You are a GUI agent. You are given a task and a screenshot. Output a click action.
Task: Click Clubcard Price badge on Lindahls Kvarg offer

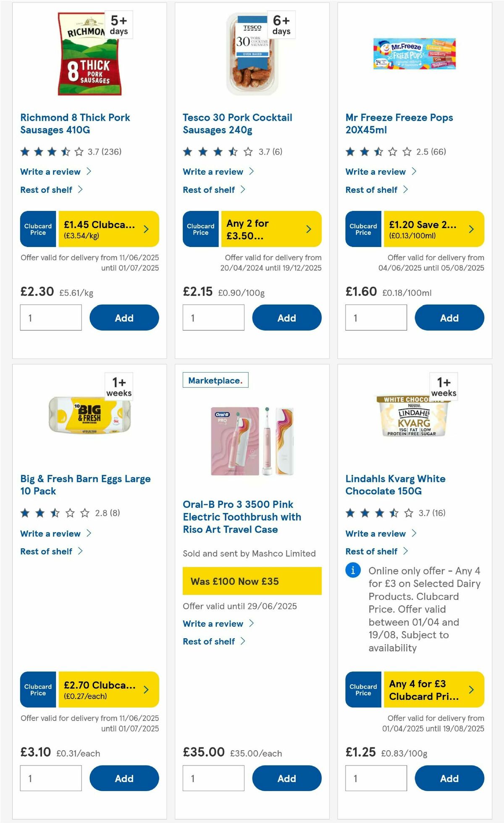tap(363, 690)
